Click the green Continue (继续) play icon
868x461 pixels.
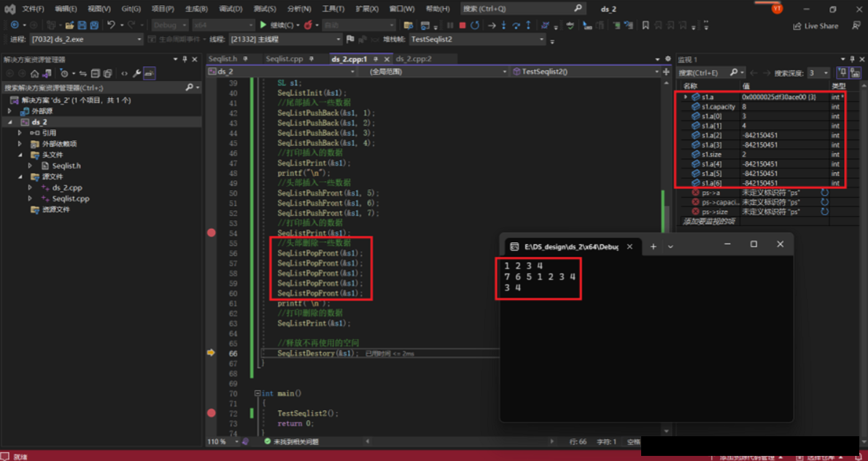coord(263,25)
